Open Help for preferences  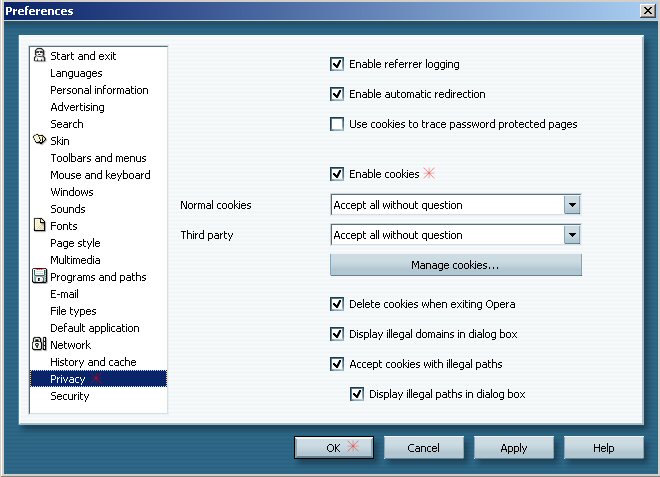tap(603, 448)
